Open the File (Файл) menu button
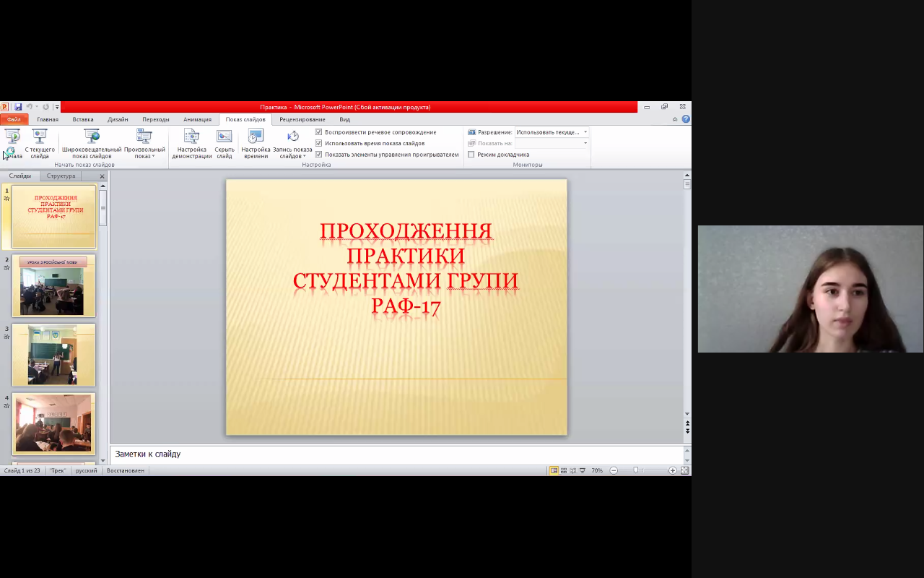This screenshot has width=924, height=578. tap(14, 119)
